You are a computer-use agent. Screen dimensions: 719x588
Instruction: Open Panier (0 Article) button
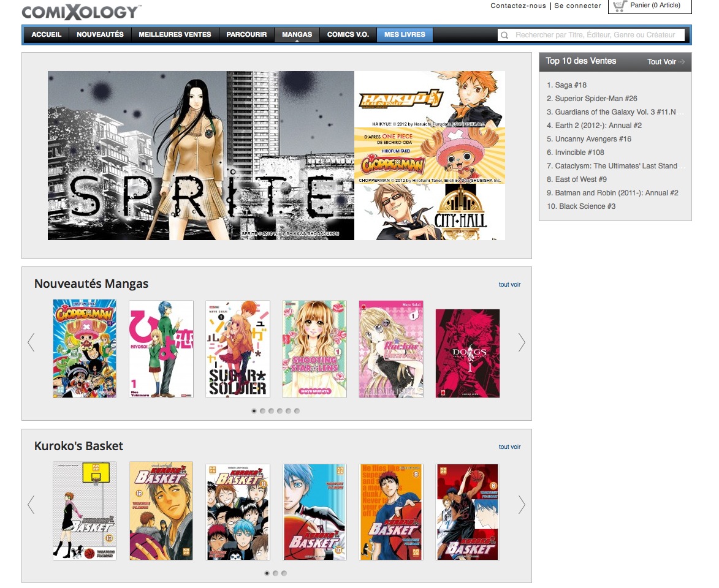(x=650, y=6)
